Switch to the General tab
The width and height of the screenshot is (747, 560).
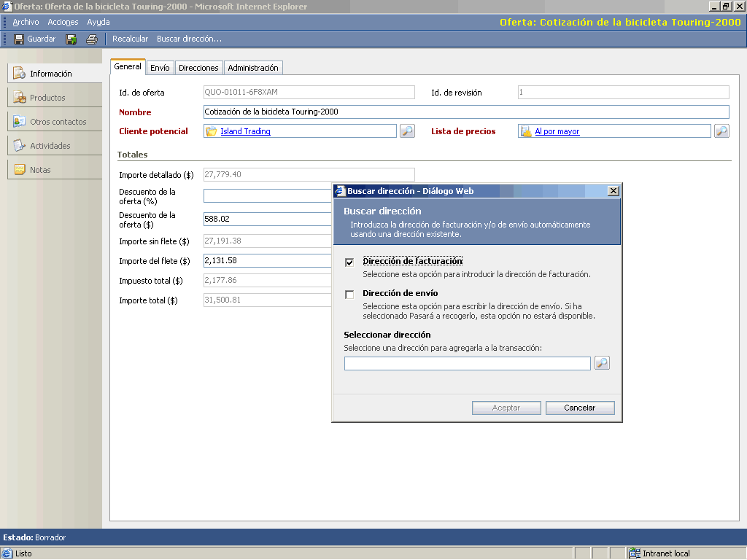click(x=128, y=66)
